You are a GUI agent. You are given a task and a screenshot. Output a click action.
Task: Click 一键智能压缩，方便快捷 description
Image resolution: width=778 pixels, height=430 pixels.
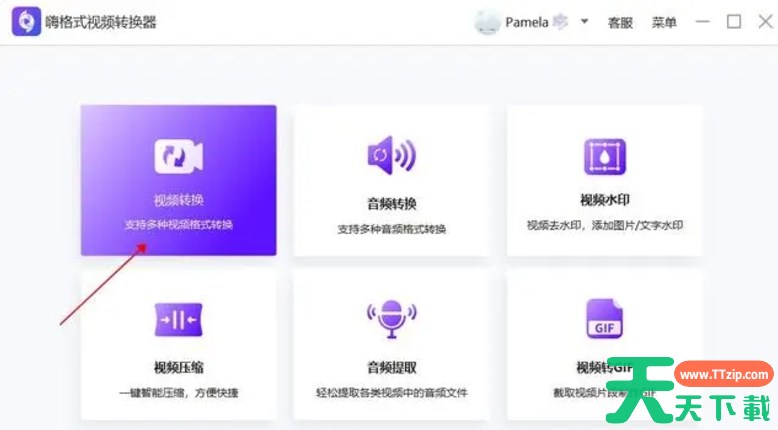(x=179, y=393)
